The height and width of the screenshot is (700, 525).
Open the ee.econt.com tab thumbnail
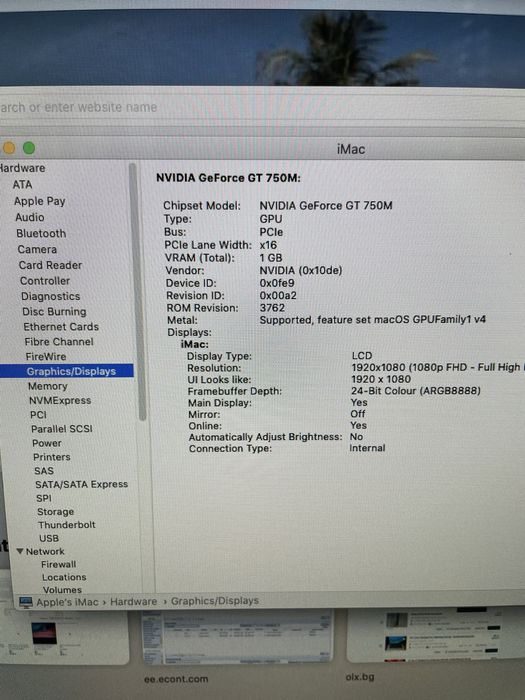238,636
